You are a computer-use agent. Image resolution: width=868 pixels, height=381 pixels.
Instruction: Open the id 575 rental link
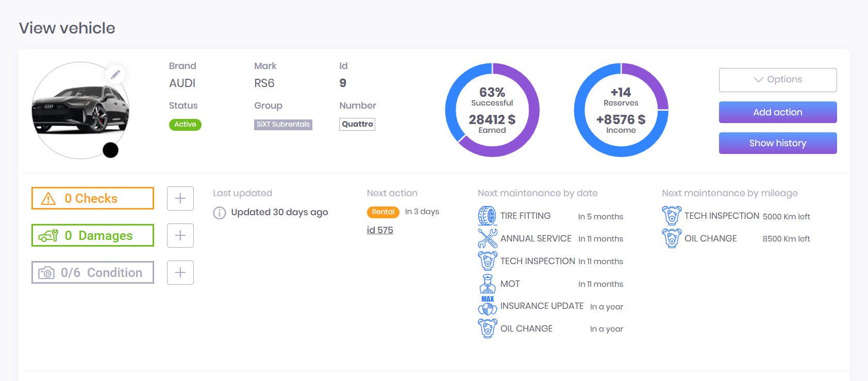coord(380,230)
